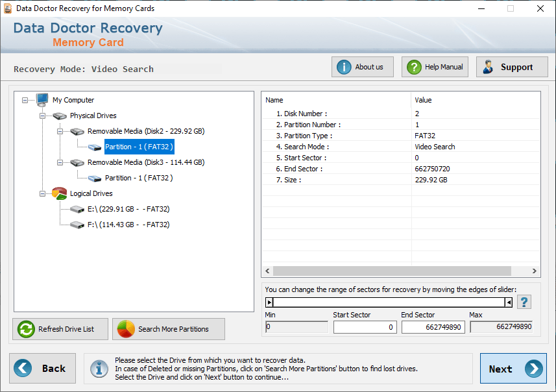The width and height of the screenshot is (556, 392).
Task: Click the Disk3 removable media icon
Action: point(77,162)
